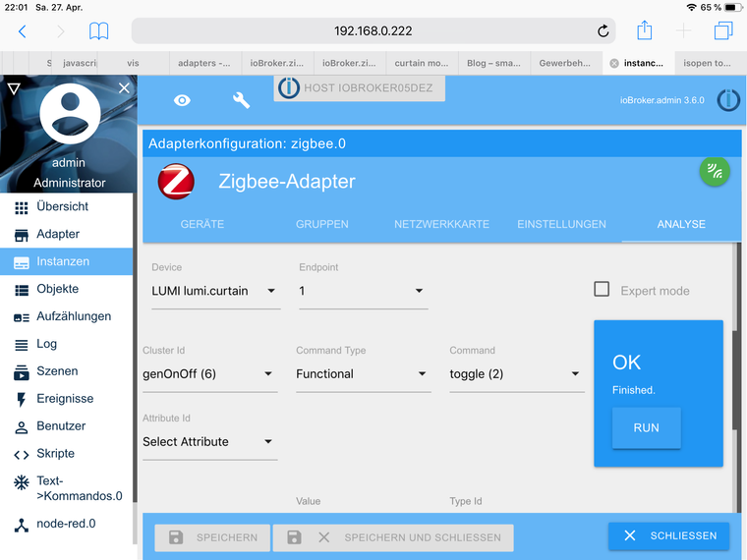747x560 pixels.
Task: Click the Übersicht grid icon
Action: tap(21, 208)
